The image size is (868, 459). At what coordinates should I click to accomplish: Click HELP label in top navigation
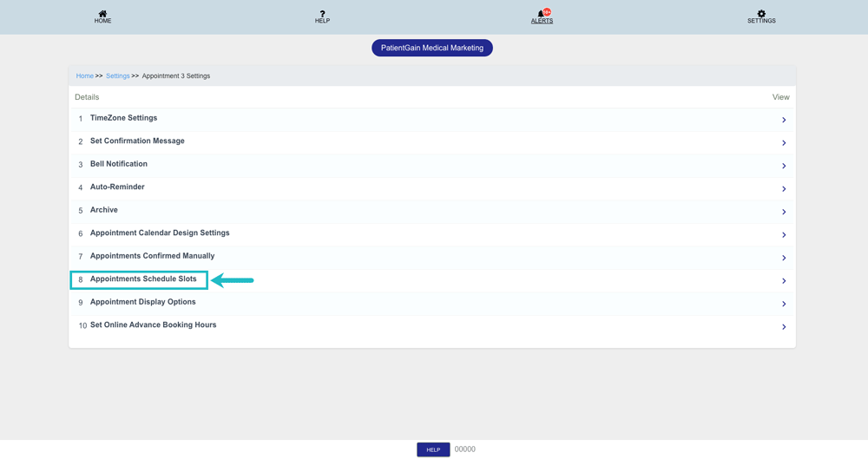click(x=322, y=21)
